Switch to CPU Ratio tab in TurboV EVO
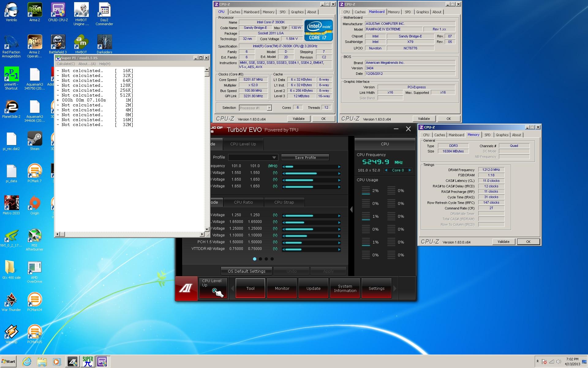This screenshot has height=368, width=588. [243, 202]
